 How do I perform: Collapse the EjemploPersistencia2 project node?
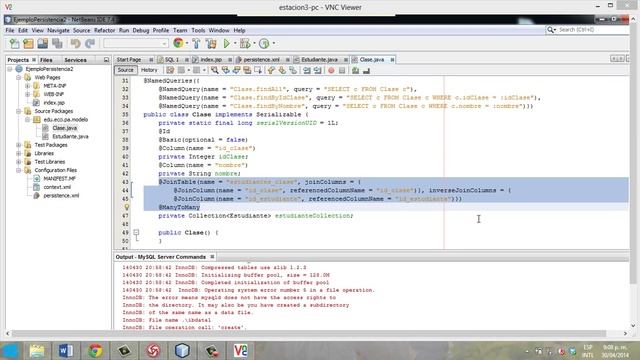tap(10, 69)
